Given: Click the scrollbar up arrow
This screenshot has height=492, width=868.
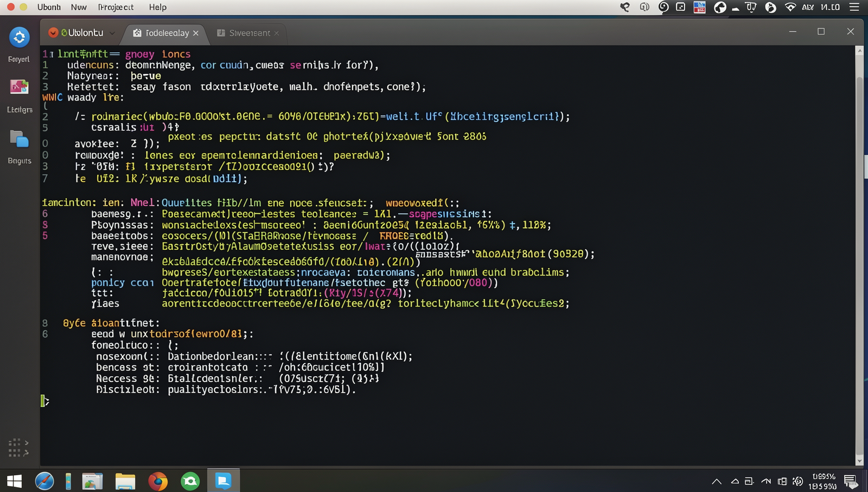Looking at the screenshot, I should [859, 51].
